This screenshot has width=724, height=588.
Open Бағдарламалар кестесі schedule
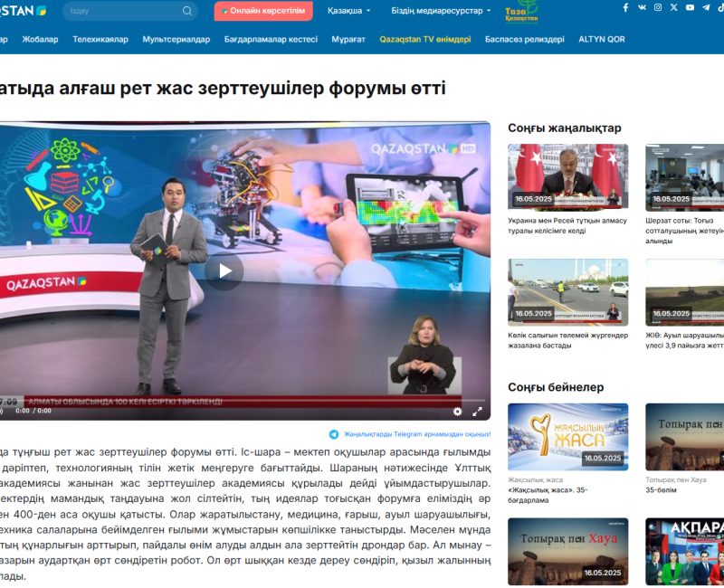271,39
